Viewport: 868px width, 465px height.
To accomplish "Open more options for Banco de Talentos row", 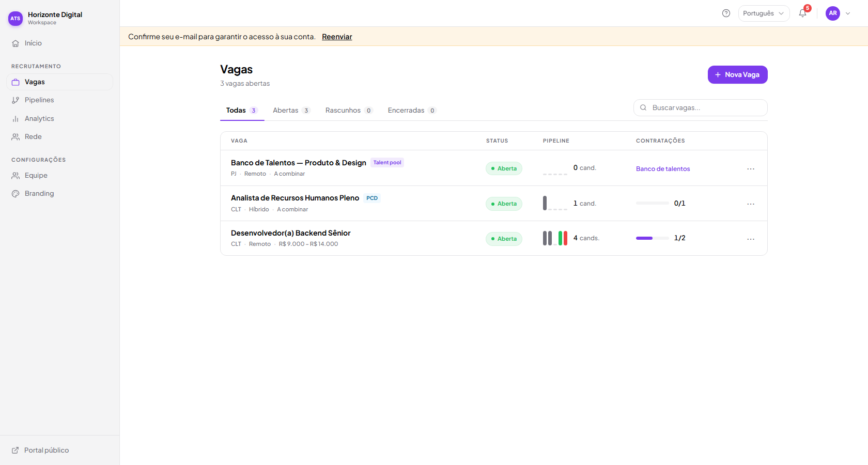I will pos(751,169).
